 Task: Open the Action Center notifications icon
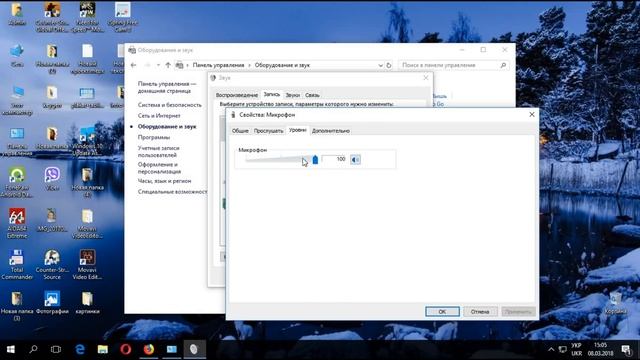[x=626, y=349]
